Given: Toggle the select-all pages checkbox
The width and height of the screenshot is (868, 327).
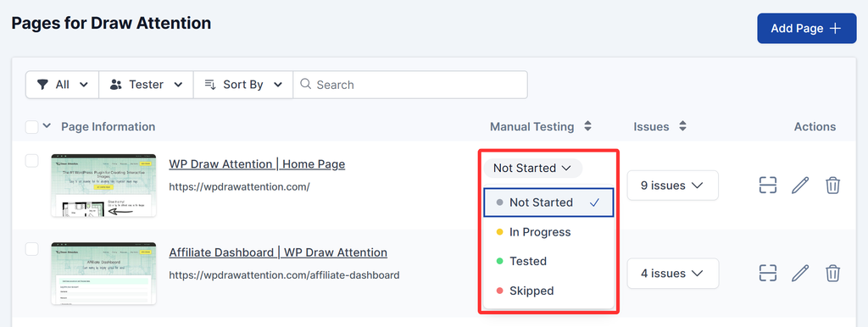Looking at the screenshot, I should click(32, 127).
